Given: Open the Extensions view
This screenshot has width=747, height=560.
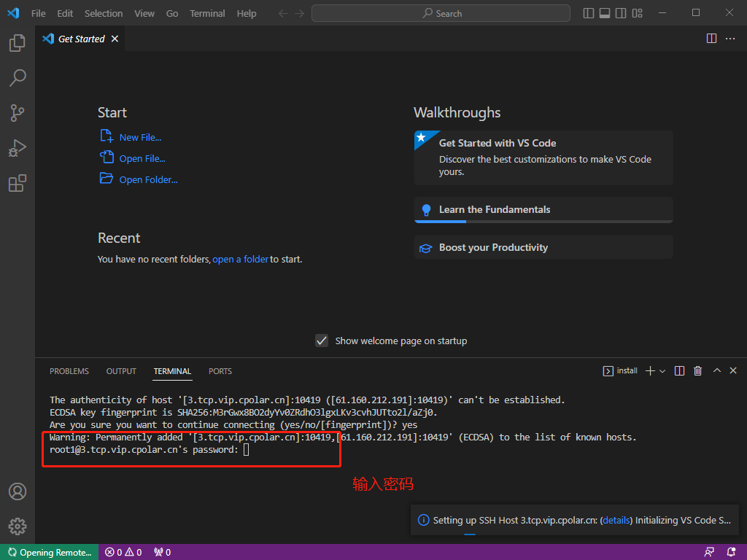Looking at the screenshot, I should pos(18,183).
